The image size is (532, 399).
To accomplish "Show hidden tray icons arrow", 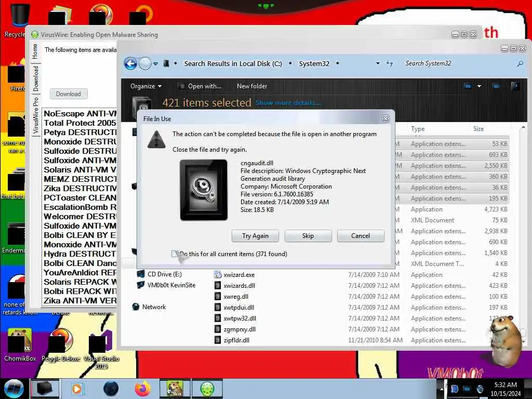I will point(442,389).
